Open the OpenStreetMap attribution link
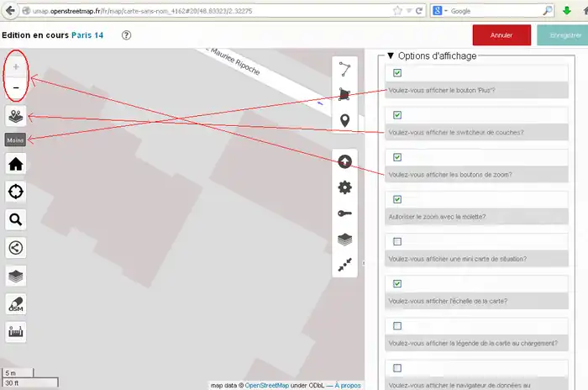Image resolution: width=588 pixels, height=390 pixels. click(274, 385)
